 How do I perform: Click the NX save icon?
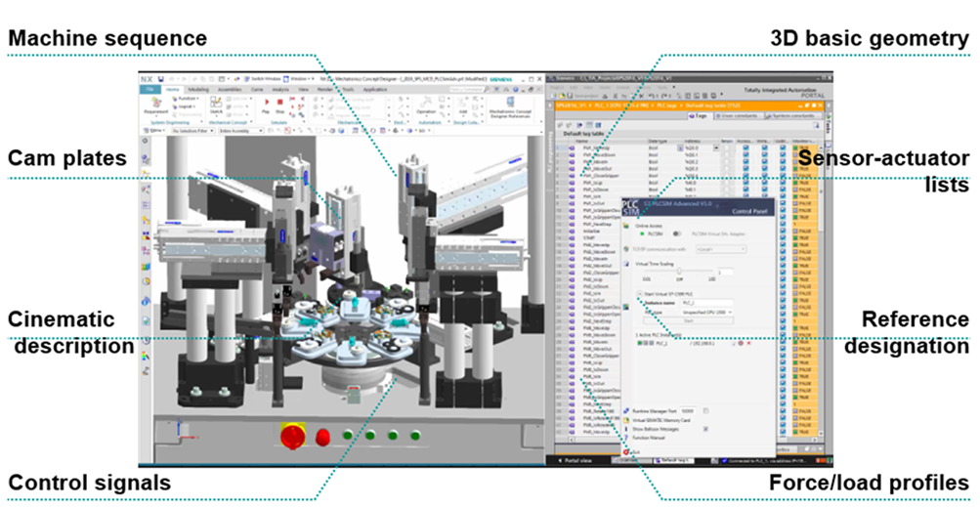pos(162,76)
